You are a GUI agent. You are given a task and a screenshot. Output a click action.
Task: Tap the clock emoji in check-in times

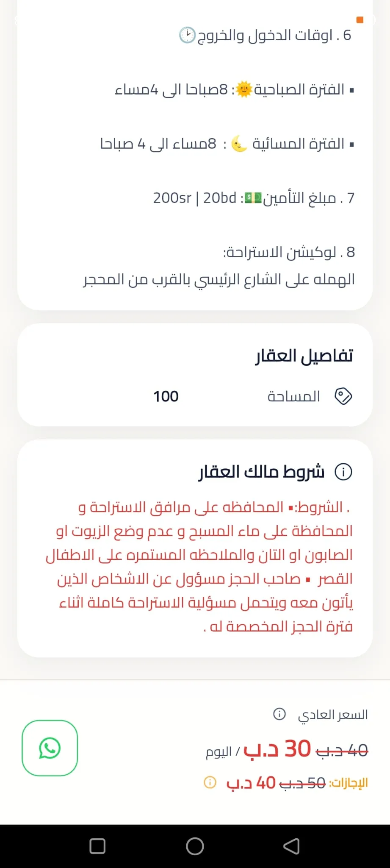(187, 35)
